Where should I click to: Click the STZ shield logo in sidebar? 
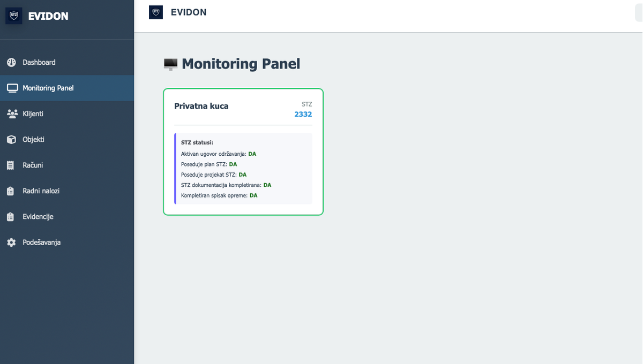[x=14, y=16]
